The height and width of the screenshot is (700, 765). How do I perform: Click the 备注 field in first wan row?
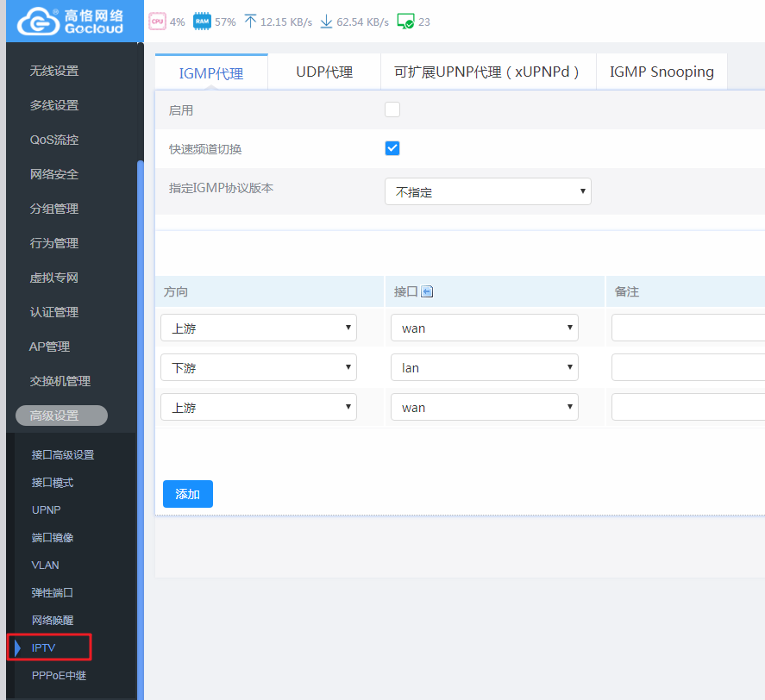coord(688,328)
